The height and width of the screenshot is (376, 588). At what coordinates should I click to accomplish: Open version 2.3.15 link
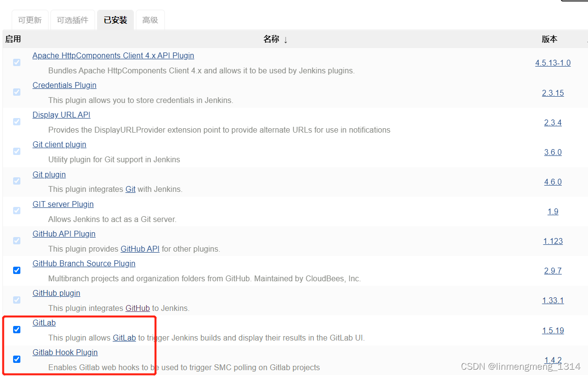(x=553, y=93)
